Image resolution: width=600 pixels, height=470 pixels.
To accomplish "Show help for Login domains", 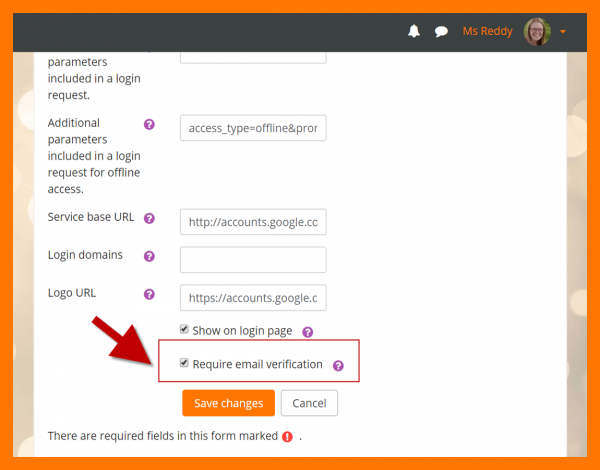I will [x=149, y=256].
